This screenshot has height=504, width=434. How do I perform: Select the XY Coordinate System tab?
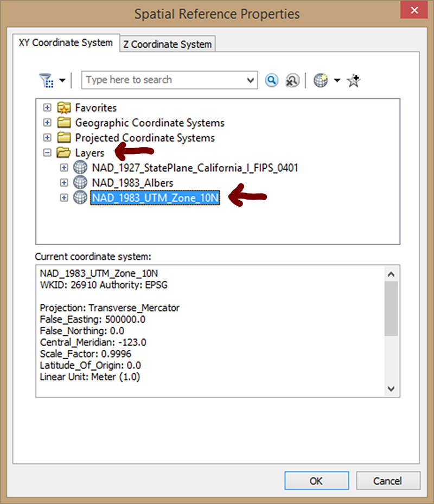(66, 42)
